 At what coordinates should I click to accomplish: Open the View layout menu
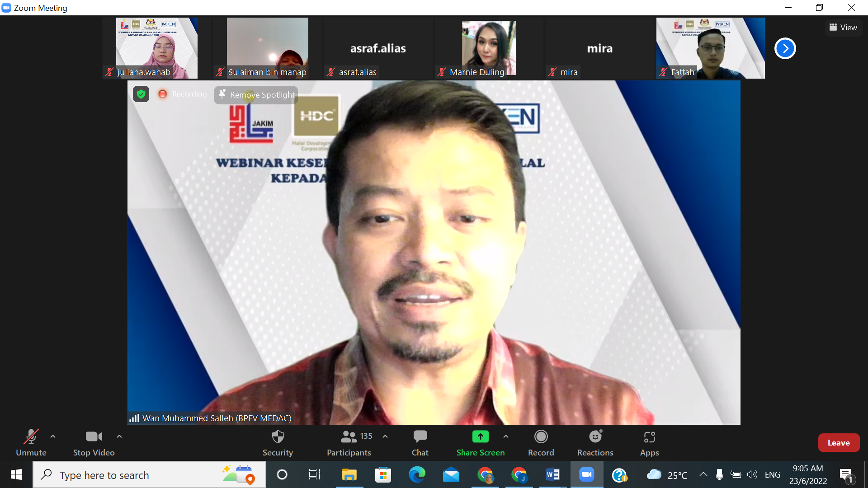(843, 28)
